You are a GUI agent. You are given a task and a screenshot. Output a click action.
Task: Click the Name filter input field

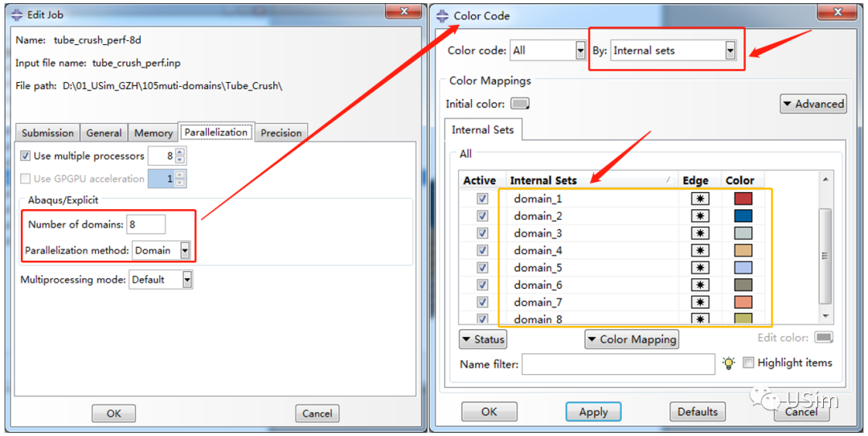click(618, 364)
